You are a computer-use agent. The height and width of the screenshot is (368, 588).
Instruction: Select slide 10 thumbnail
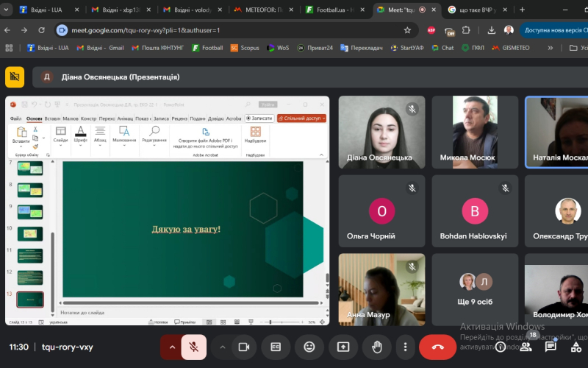(x=30, y=234)
